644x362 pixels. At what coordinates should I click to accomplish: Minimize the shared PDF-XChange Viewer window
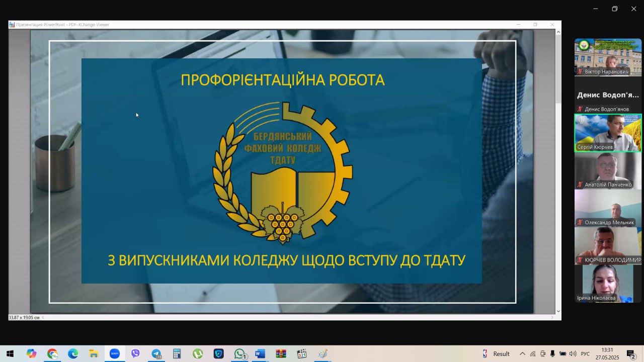(x=518, y=24)
